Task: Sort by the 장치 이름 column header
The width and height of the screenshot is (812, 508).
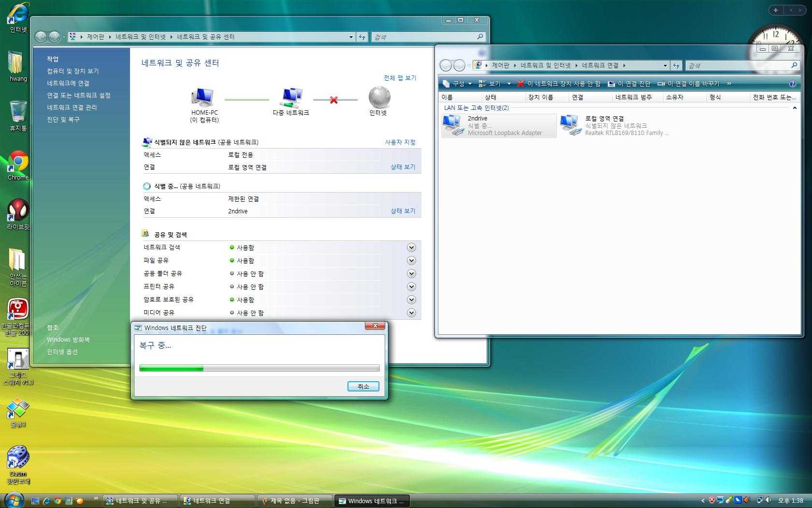Action: (x=547, y=97)
